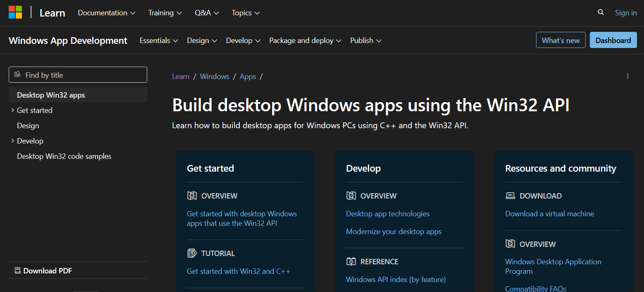Open the Dashboard button
The height and width of the screenshot is (292, 644).
[613, 40]
